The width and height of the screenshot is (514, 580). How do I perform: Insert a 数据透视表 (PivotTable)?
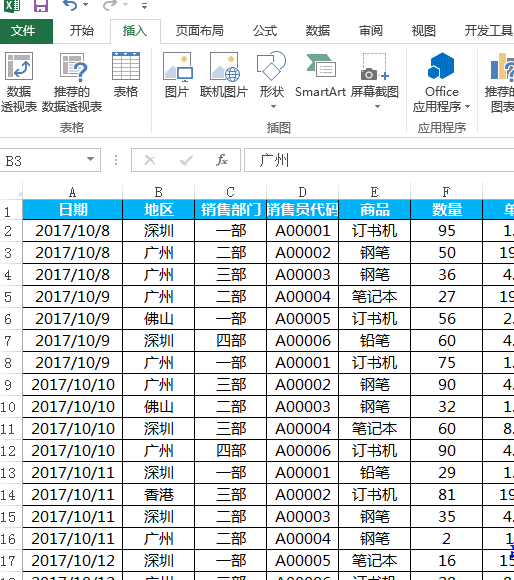click(19, 82)
